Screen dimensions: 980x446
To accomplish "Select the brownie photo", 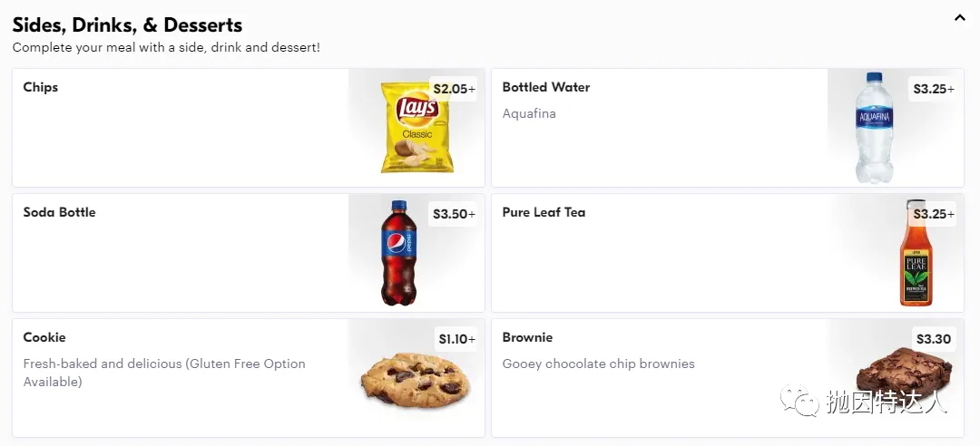I will (903, 373).
